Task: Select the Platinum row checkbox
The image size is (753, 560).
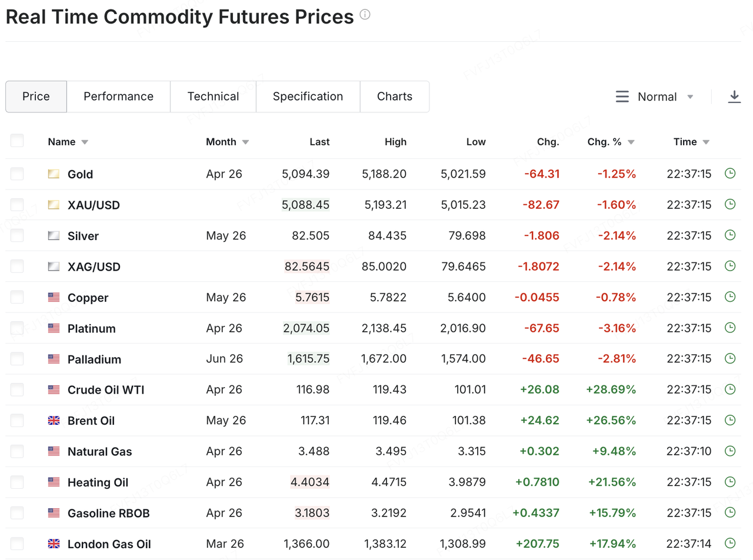Action: point(17,328)
